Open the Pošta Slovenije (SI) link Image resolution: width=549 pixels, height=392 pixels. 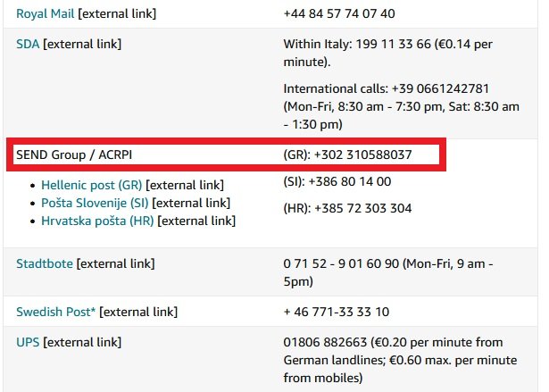pyautogui.click(x=95, y=203)
